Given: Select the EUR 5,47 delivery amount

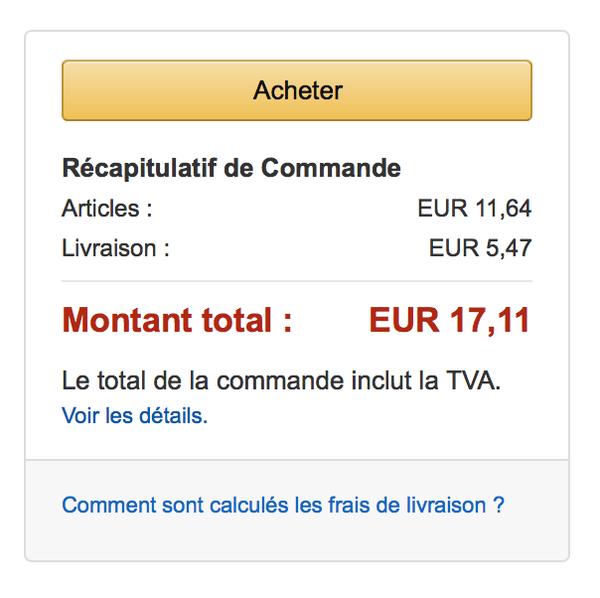Looking at the screenshot, I should tap(480, 247).
